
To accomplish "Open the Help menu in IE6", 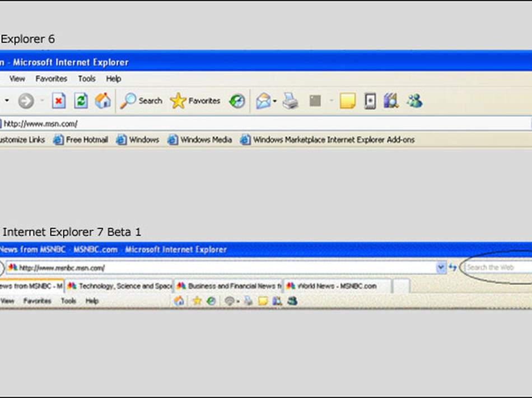I will point(114,79).
